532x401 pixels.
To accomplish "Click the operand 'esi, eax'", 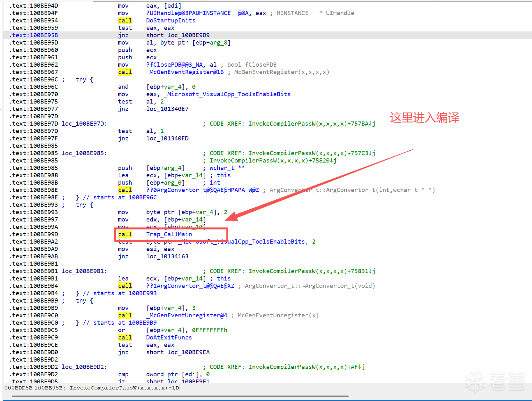I will click(160, 249).
